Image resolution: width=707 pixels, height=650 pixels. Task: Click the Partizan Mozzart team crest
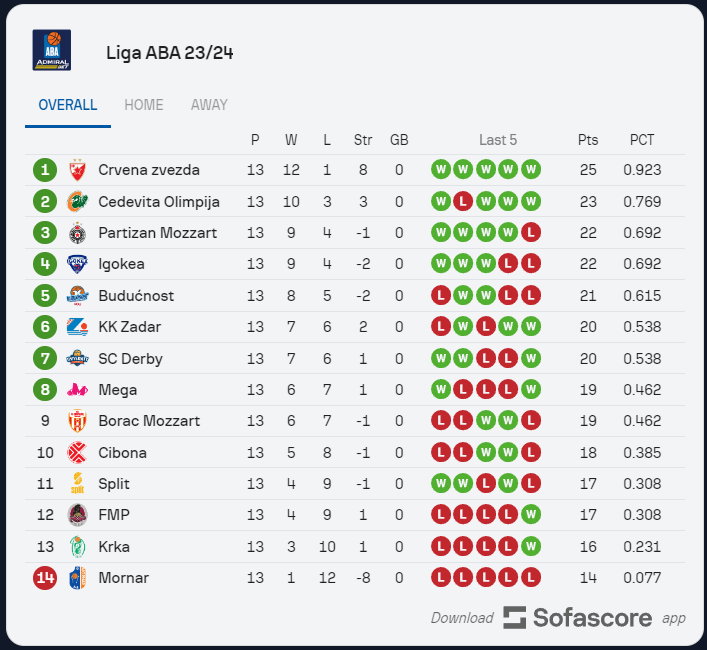(77, 233)
